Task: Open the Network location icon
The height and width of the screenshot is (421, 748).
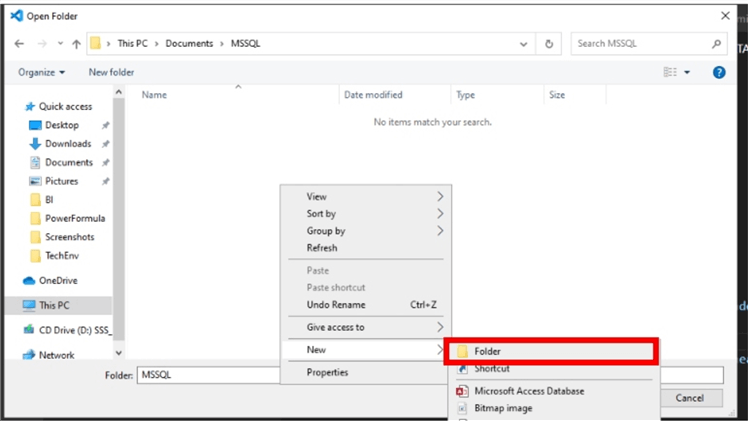Action: [x=29, y=355]
